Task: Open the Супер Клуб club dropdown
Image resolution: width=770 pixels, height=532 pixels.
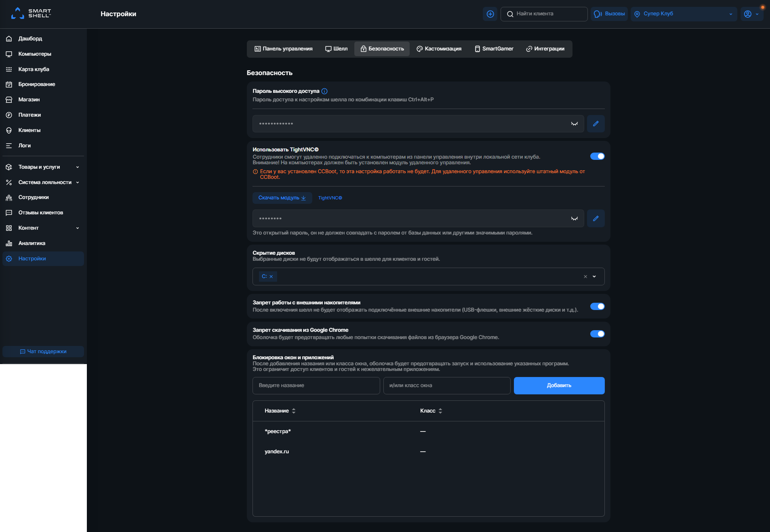Action: (x=684, y=14)
